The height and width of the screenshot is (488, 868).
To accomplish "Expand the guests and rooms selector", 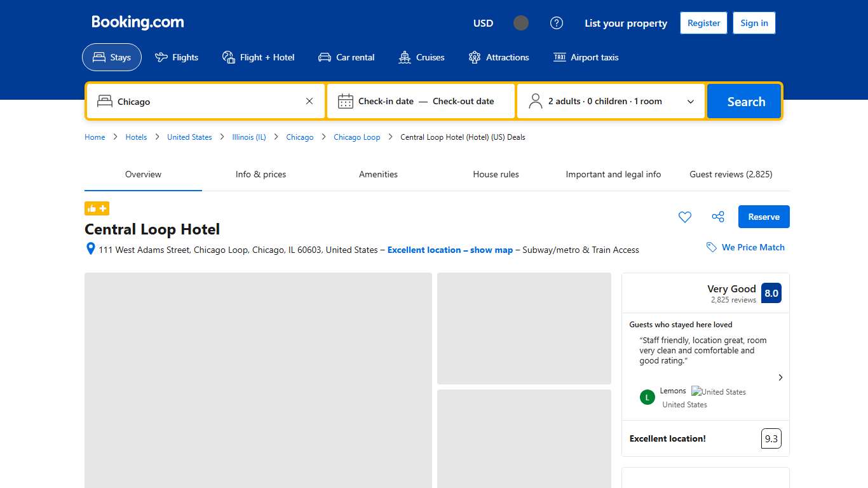I will coord(691,100).
